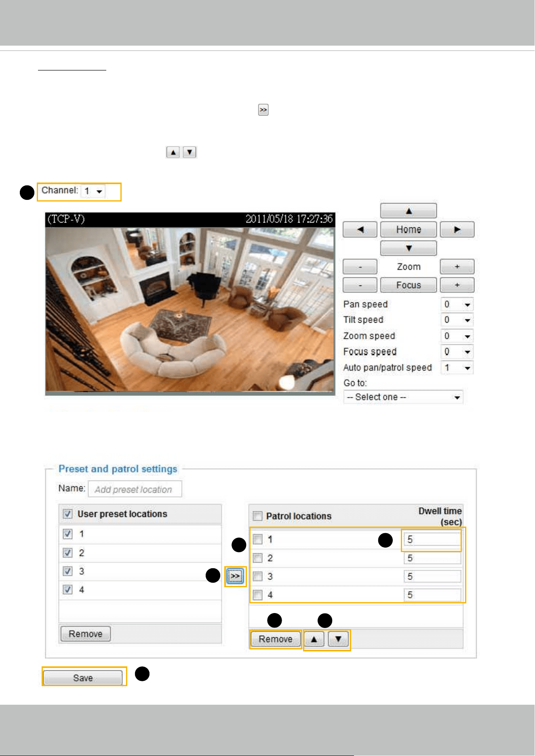Remove selected patrol locations
The image size is (535, 756).
(276, 639)
